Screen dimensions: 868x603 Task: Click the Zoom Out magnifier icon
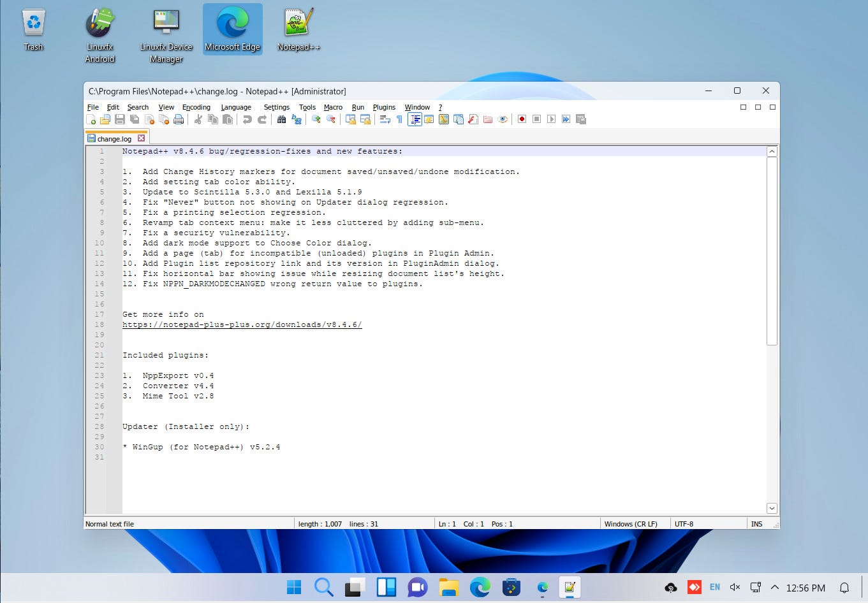pyautogui.click(x=330, y=119)
